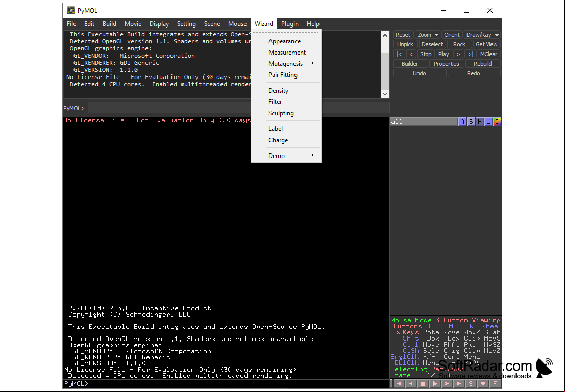Viewport: 565px width, 392px height.
Task: Open the A (Action) menu for 'all'
Action: click(x=462, y=122)
